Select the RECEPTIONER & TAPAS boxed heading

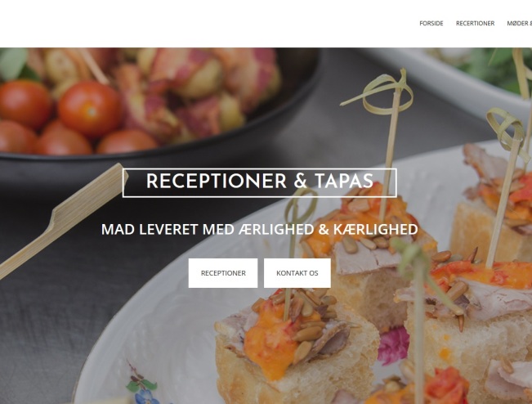(260, 182)
